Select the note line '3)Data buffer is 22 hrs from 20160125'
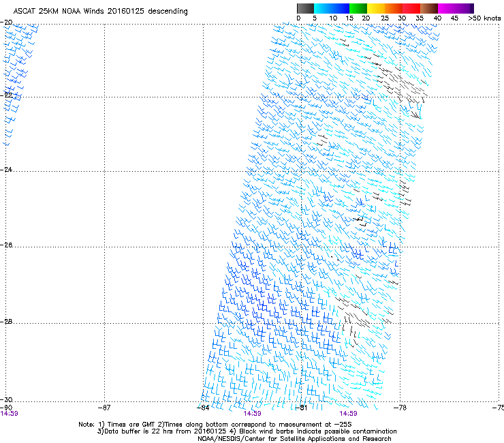Viewport: 504px width, 443px height. [x=247, y=431]
